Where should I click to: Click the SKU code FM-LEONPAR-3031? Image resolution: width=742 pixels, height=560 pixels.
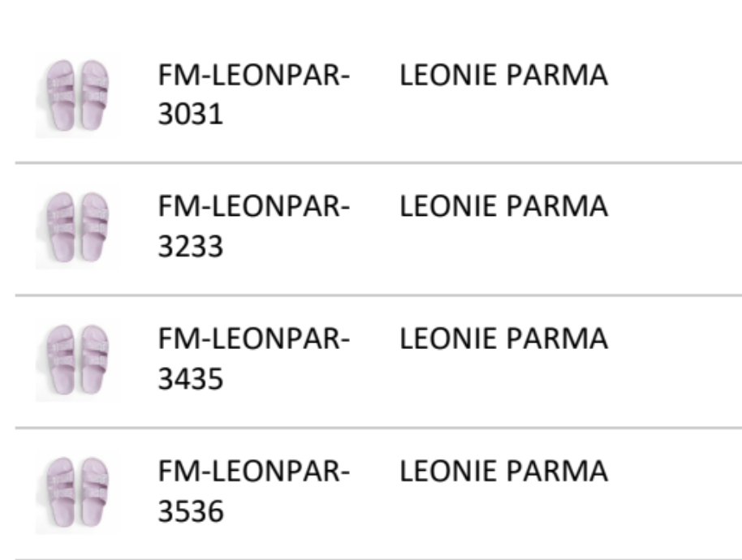[252, 94]
